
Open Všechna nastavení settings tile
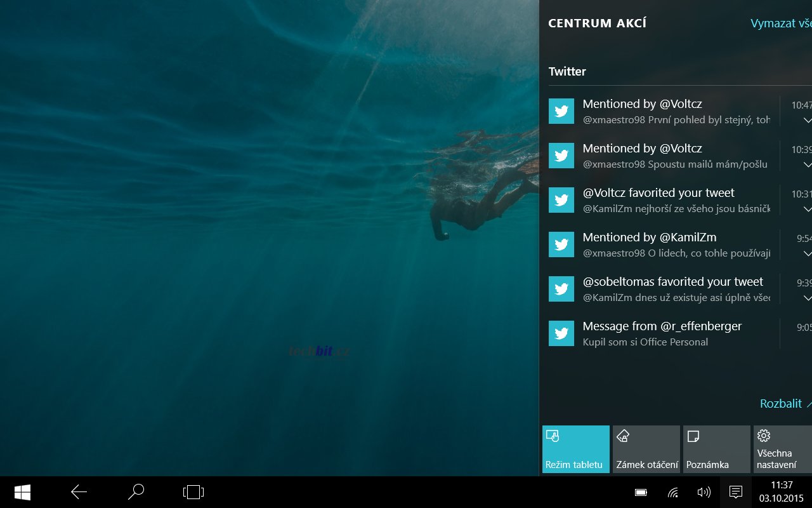click(782, 449)
